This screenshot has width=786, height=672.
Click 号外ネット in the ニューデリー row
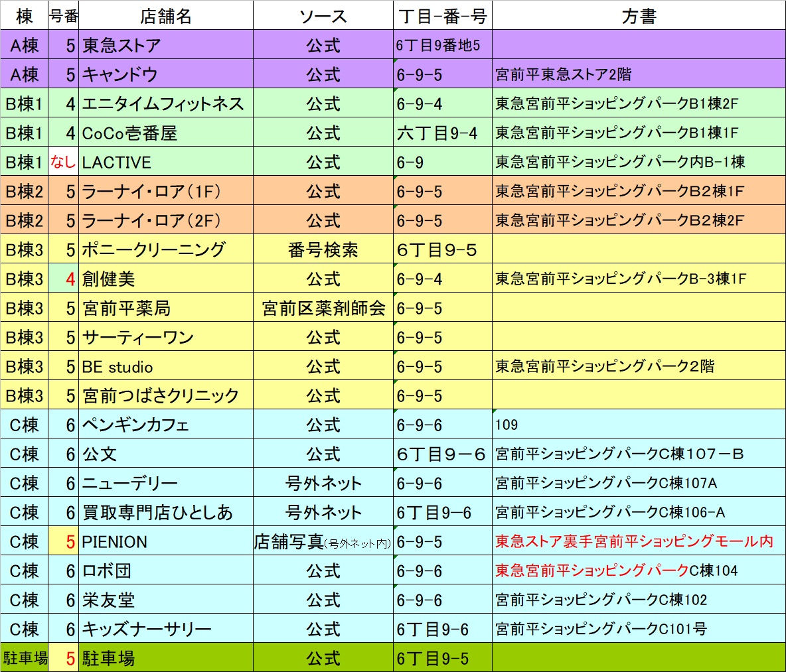tap(323, 482)
